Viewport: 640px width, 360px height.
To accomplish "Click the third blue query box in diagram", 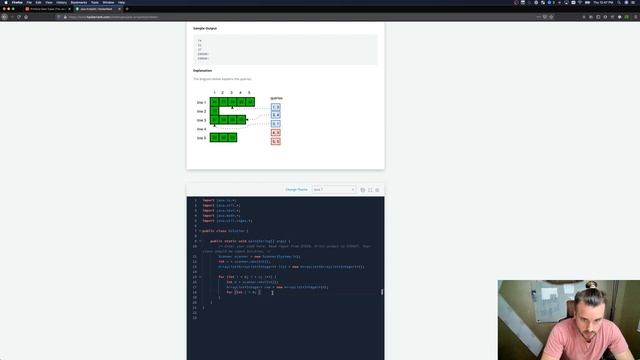I will 276,123.
